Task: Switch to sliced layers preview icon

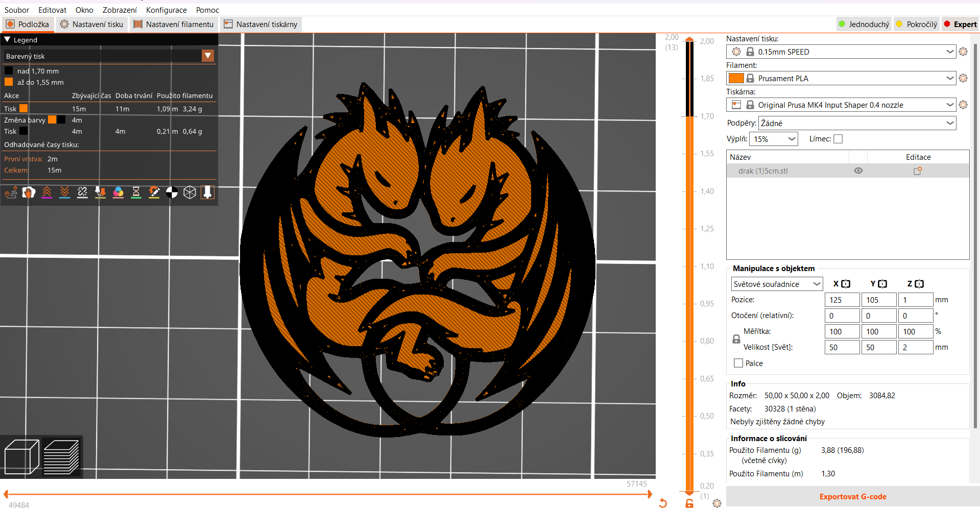Action: [x=61, y=457]
